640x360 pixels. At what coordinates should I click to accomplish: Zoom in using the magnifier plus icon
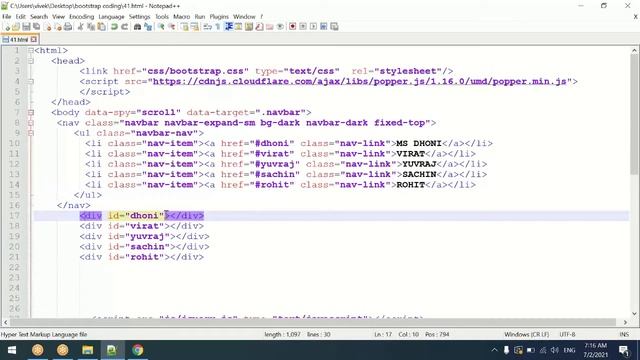[x=161, y=27]
